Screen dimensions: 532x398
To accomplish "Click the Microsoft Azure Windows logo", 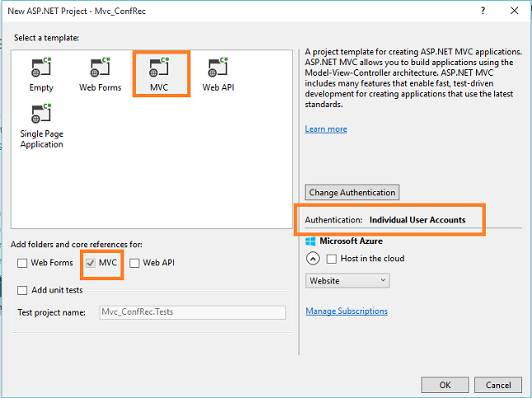I will [x=310, y=241].
